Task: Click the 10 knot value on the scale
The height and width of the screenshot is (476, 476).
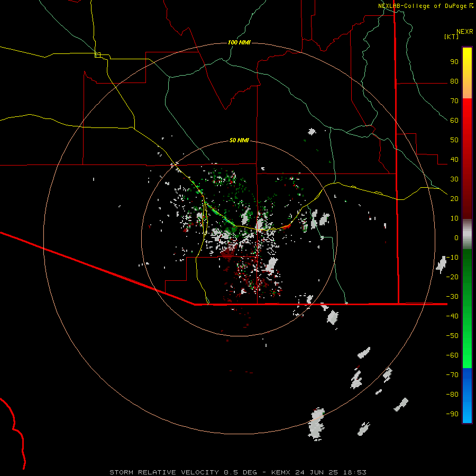Action: tap(454, 218)
